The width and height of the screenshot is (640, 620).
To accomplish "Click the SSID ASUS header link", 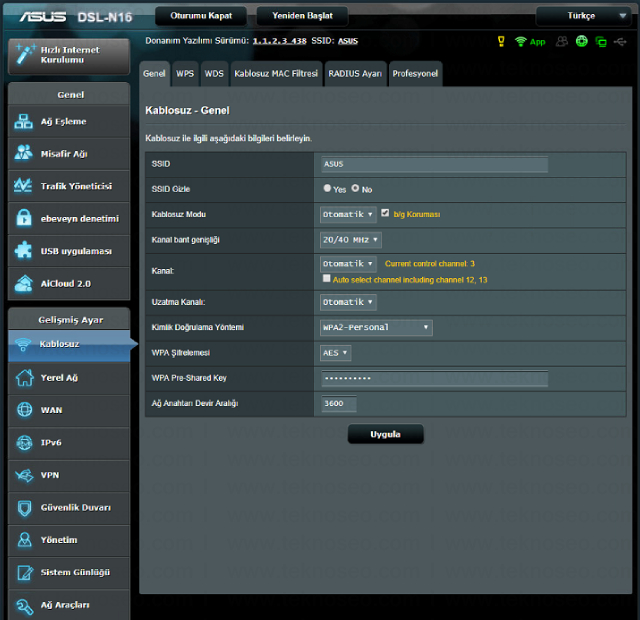I will click(x=348, y=41).
